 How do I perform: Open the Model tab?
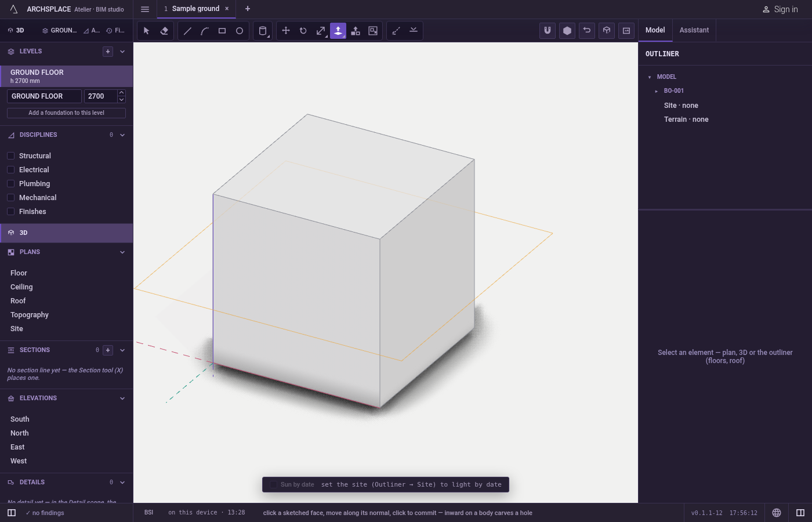pos(655,30)
